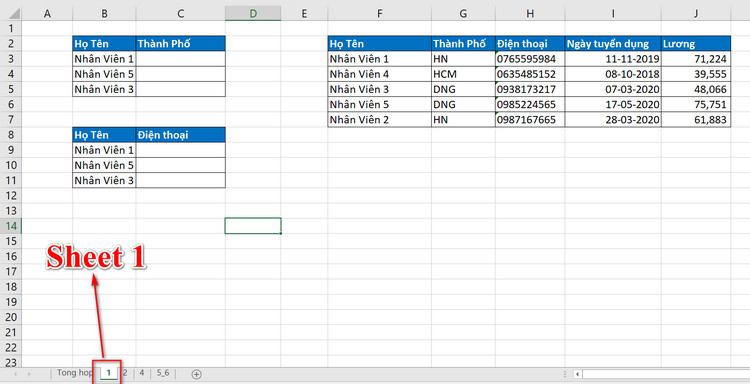Image resolution: width=750 pixels, height=384 pixels.
Task: Click the Ngày tuyển dụng header cell
Action: 613,44
